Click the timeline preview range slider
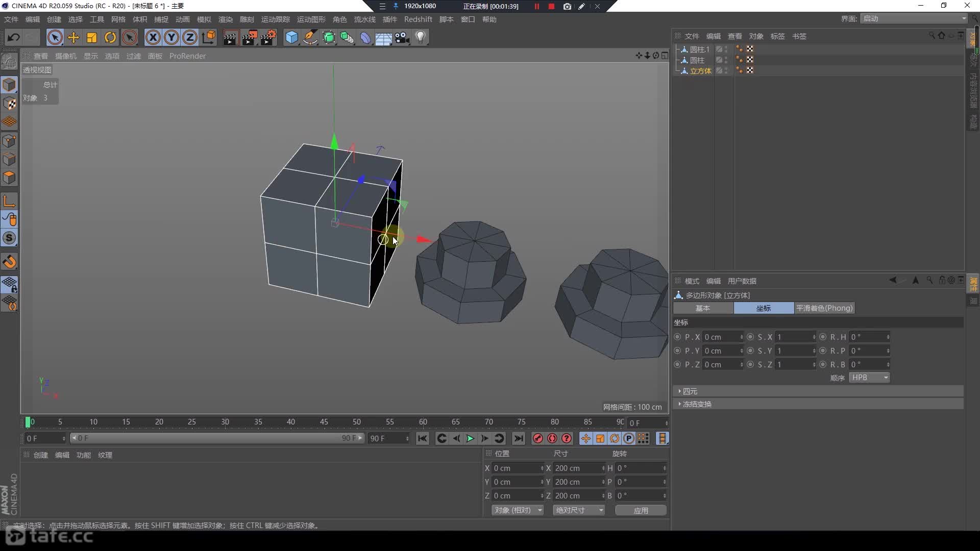The width and height of the screenshot is (980, 551). (217, 438)
